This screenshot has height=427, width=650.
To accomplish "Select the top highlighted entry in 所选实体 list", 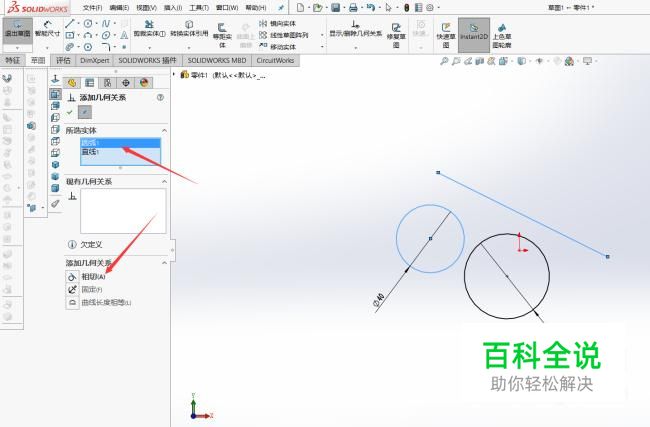I will [x=120, y=143].
